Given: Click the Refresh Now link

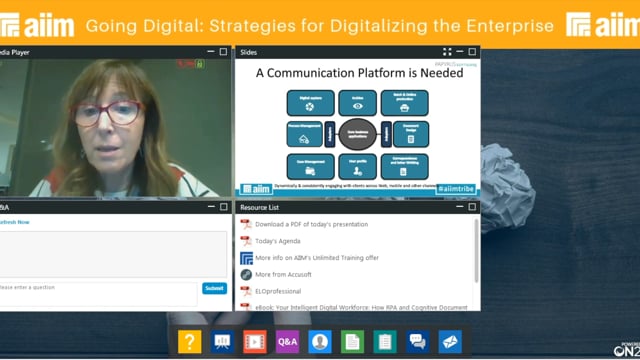Looking at the screenshot, I should 15,222.
